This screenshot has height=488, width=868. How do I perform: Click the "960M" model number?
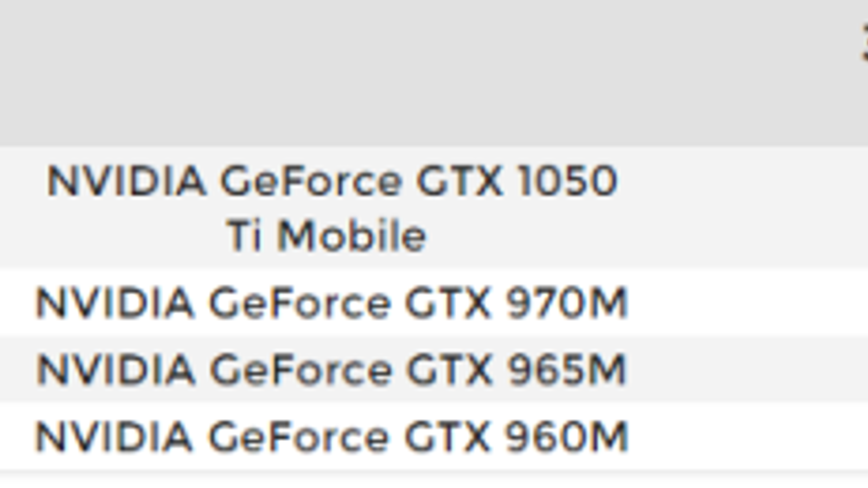[566, 437]
